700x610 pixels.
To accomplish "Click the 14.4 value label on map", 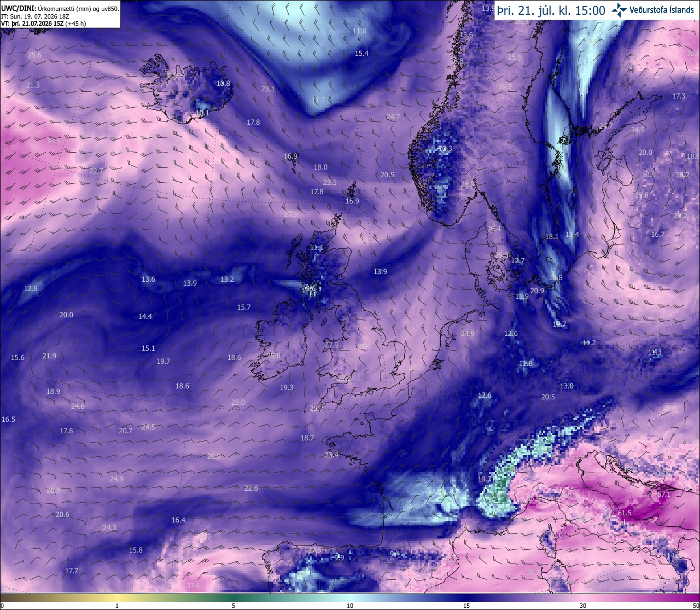I will click(145, 317).
